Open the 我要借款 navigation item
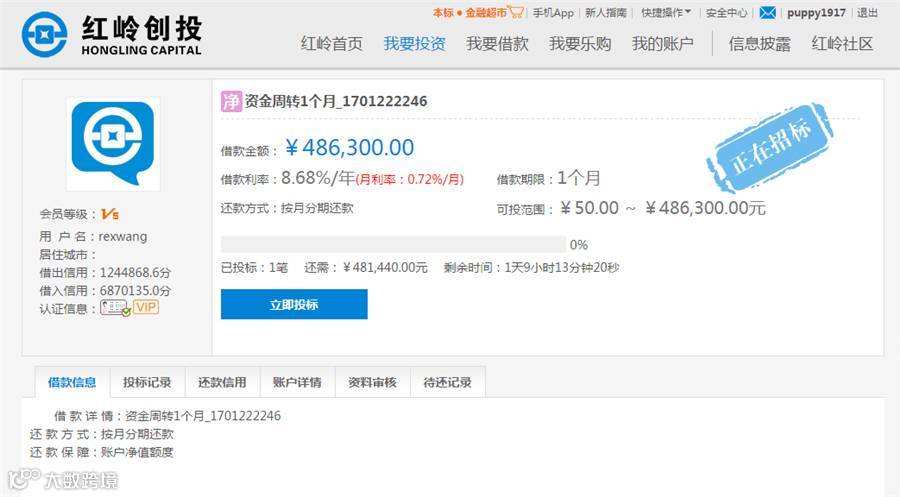This screenshot has height=497, width=900. pos(497,44)
